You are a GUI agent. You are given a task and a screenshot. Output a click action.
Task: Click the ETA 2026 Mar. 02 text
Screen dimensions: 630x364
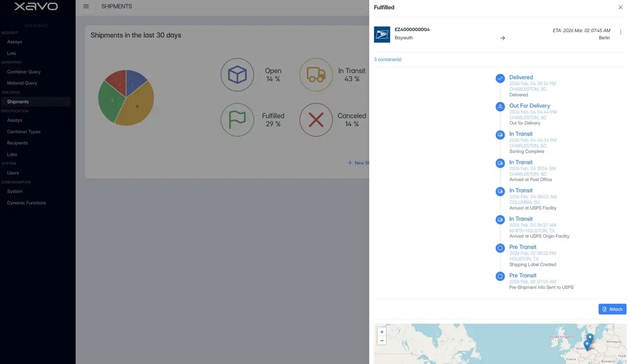pos(581,31)
